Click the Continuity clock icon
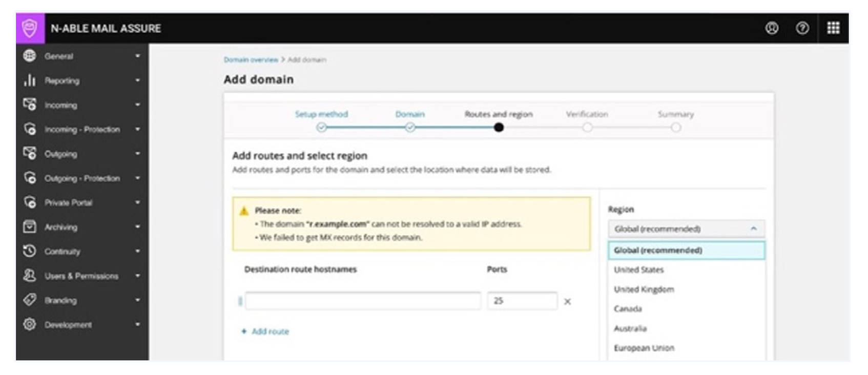Screen dimensions: 868x375 (30, 251)
